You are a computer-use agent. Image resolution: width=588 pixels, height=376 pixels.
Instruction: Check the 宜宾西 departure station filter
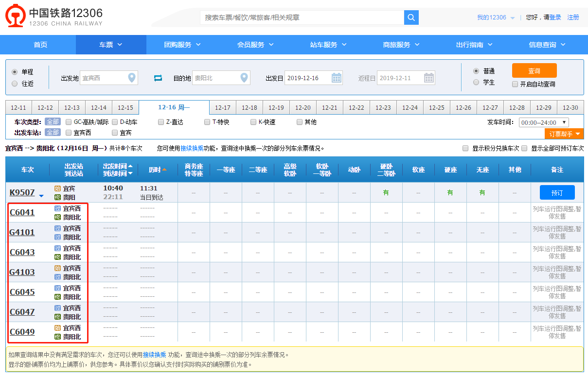click(69, 133)
